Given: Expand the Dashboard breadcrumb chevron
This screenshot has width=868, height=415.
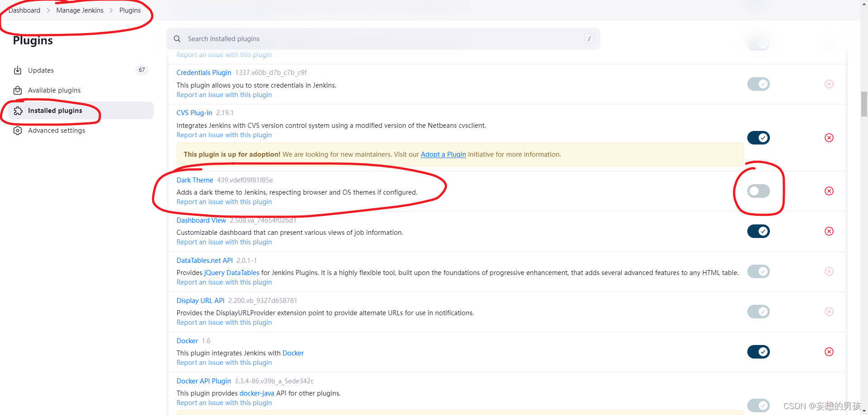Looking at the screenshot, I should tap(48, 10).
